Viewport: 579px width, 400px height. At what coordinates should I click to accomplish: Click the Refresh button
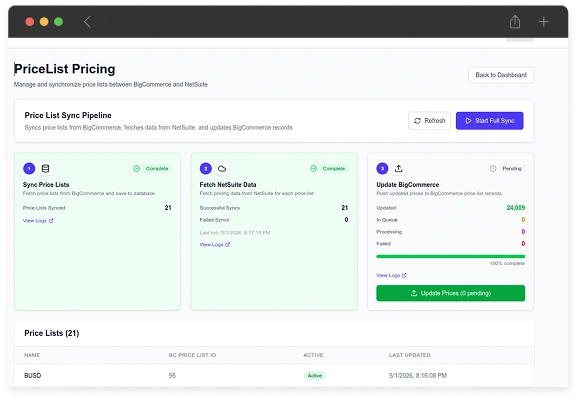429,121
